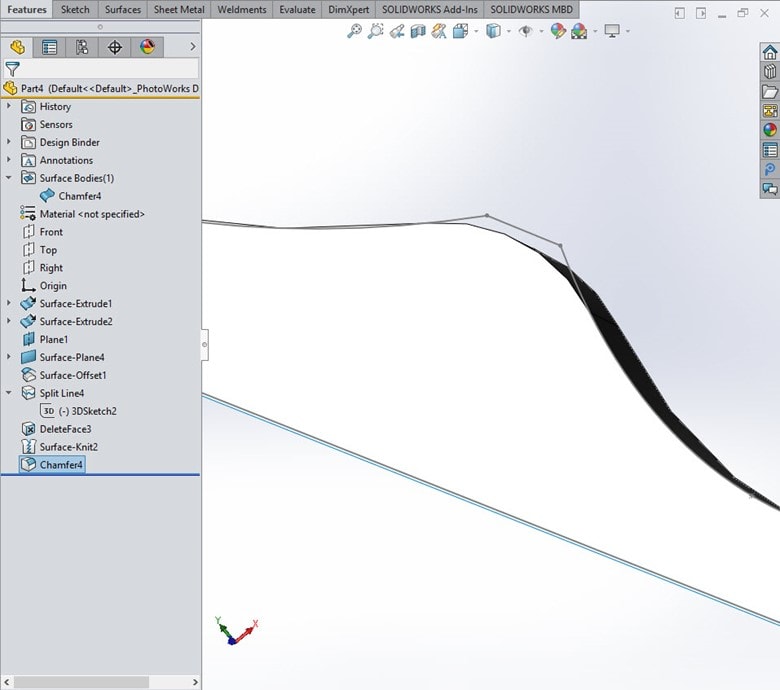Switch to the Sheet Metal tab
The image size is (780, 690).
tap(180, 9)
